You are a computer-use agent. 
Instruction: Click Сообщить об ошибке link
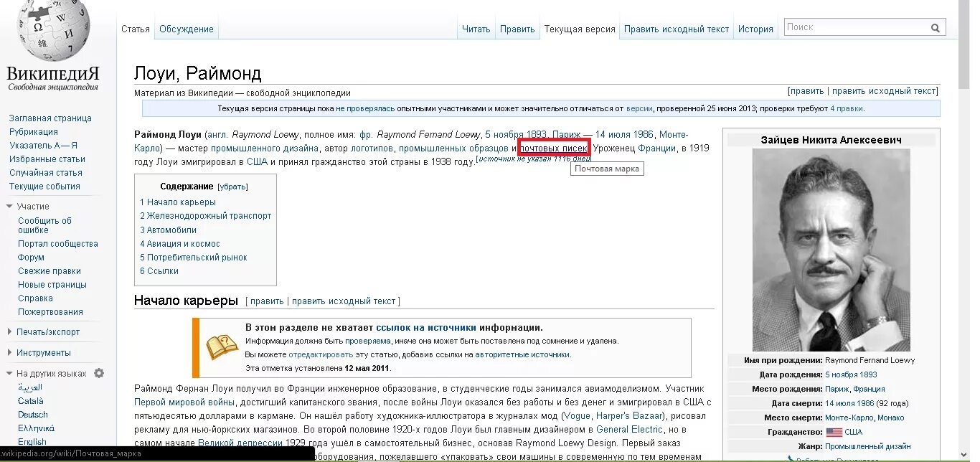point(45,225)
